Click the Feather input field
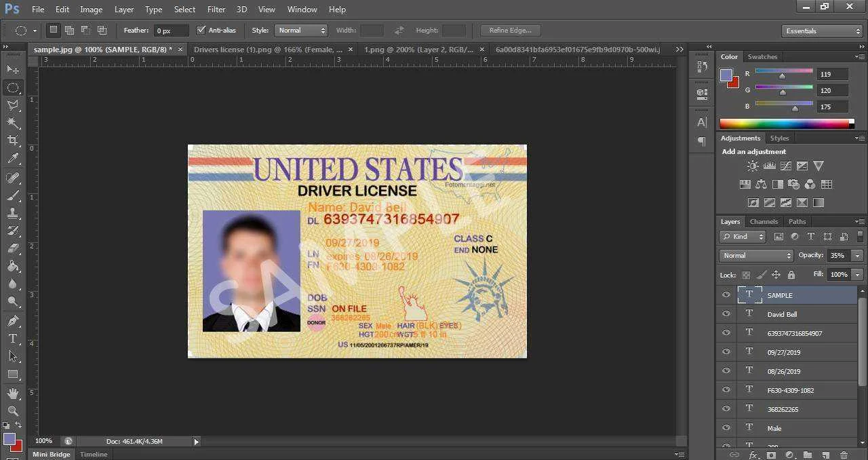Viewport: 868px width, 460px height. (172, 31)
